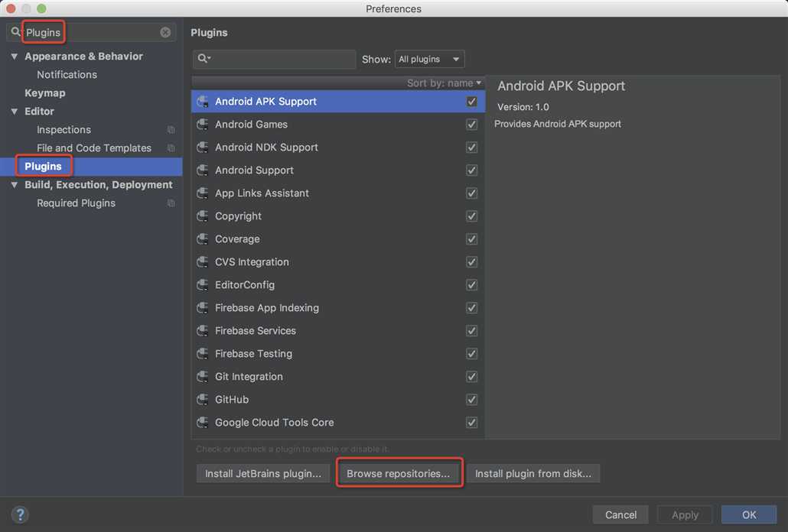Toggle the Firebase App Indexing checkbox
The width and height of the screenshot is (788, 532).
coord(471,307)
